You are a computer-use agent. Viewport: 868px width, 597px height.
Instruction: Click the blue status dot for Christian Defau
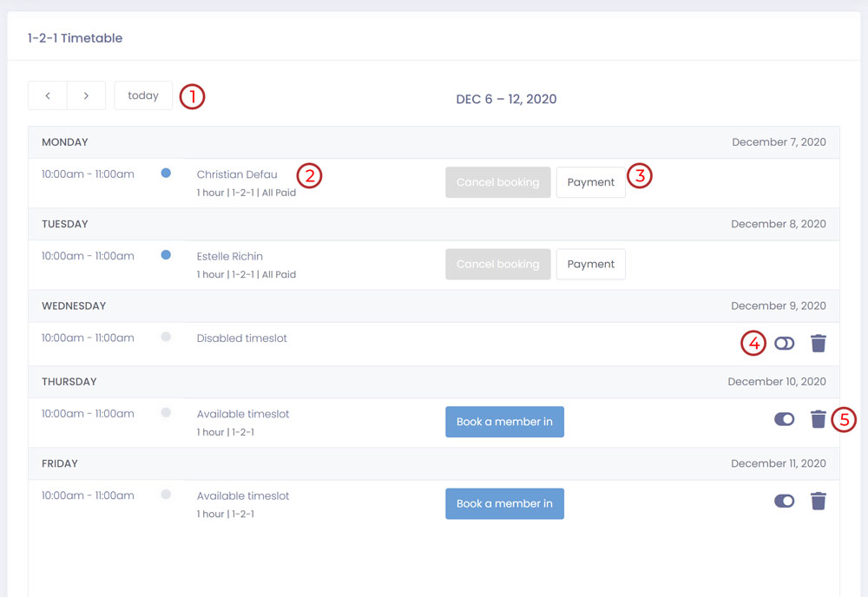pos(166,174)
